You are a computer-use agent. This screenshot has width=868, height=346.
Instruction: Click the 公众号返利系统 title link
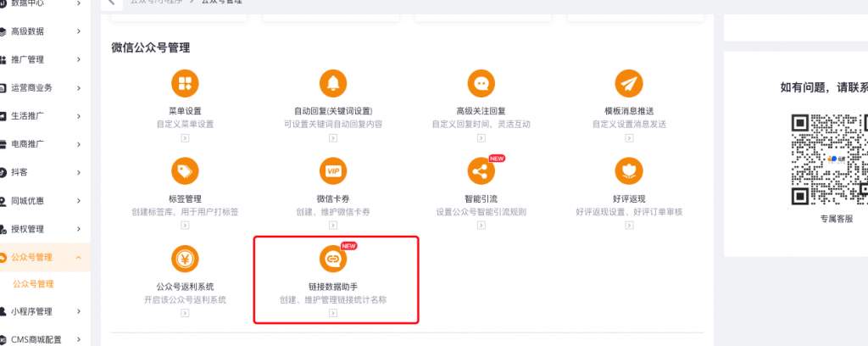(x=185, y=286)
